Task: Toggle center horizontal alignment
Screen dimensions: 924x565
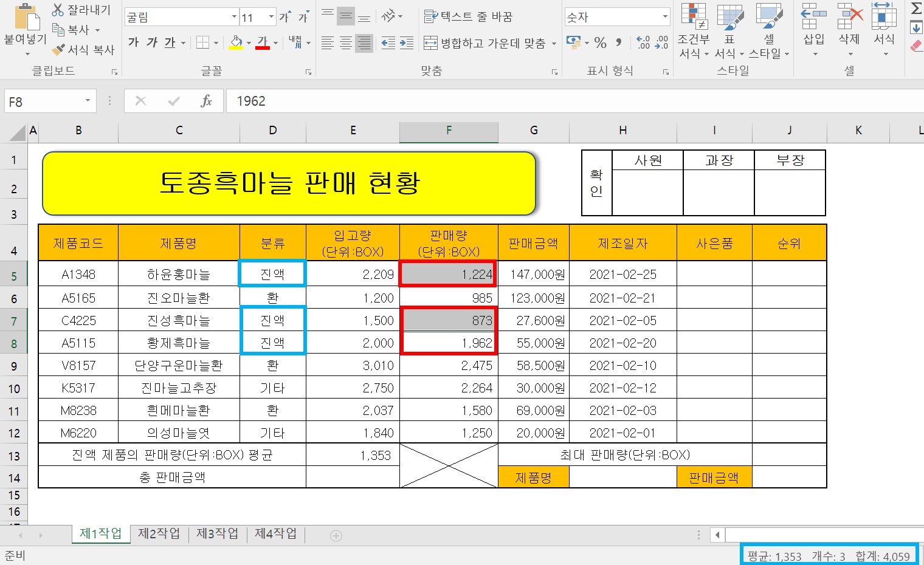Action: tap(346, 42)
